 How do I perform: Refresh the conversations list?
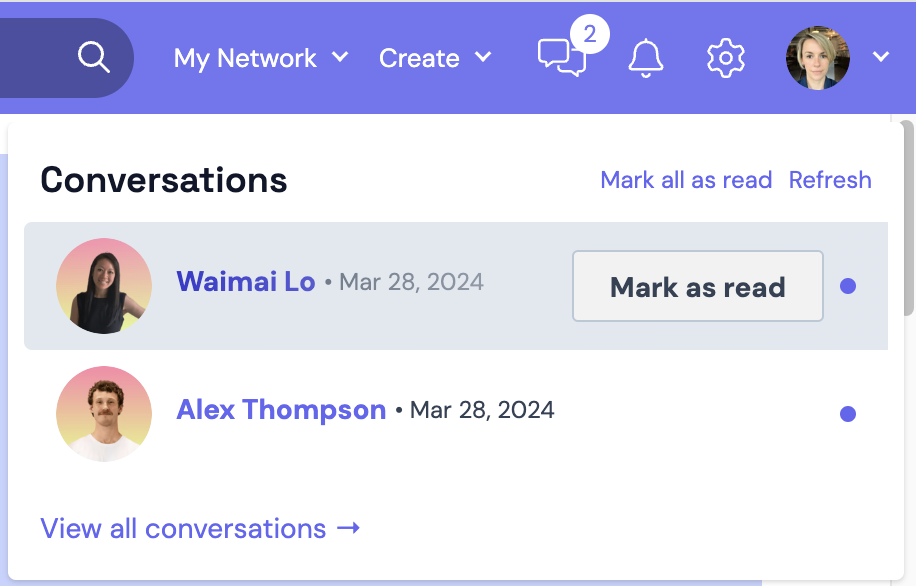click(x=830, y=180)
